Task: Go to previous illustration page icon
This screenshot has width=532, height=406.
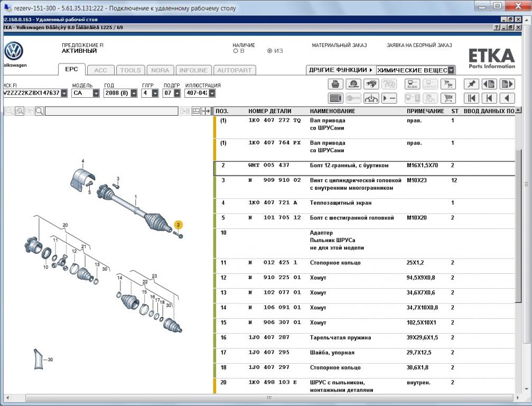Action: point(489,84)
